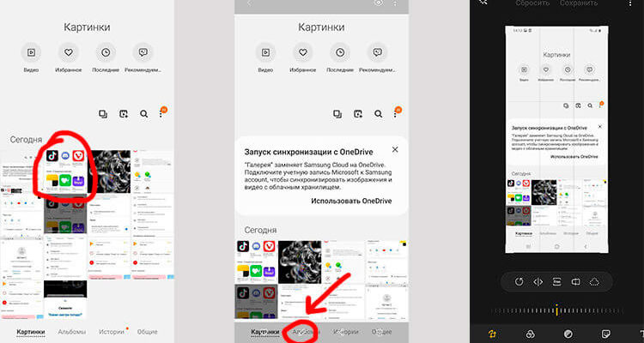Viewport: 644px width, 343px height.
Task: Open search magnifier in left gallery screen
Action: tap(143, 114)
